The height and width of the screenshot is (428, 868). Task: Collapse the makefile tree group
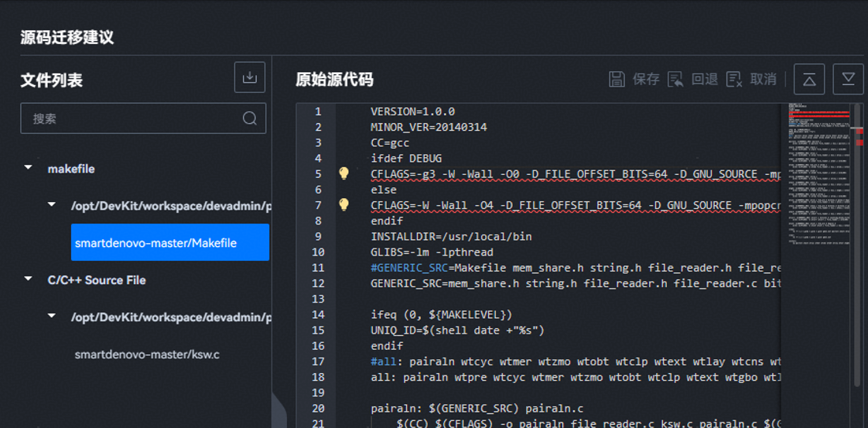tap(29, 168)
